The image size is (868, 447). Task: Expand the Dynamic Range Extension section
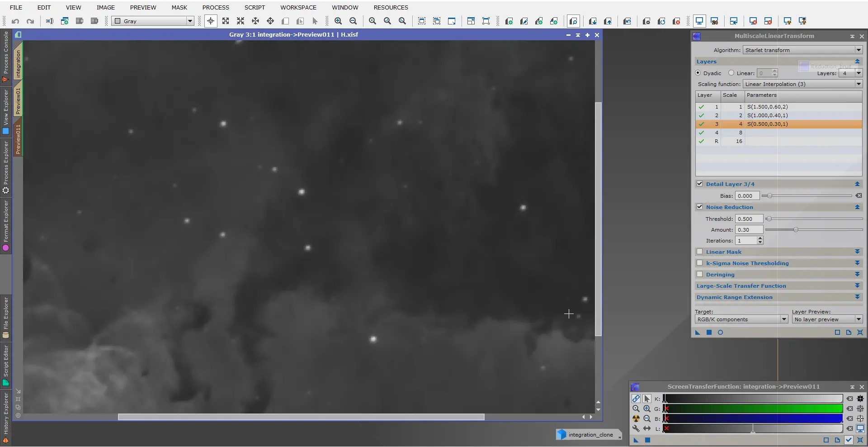(x=857, y=297)
